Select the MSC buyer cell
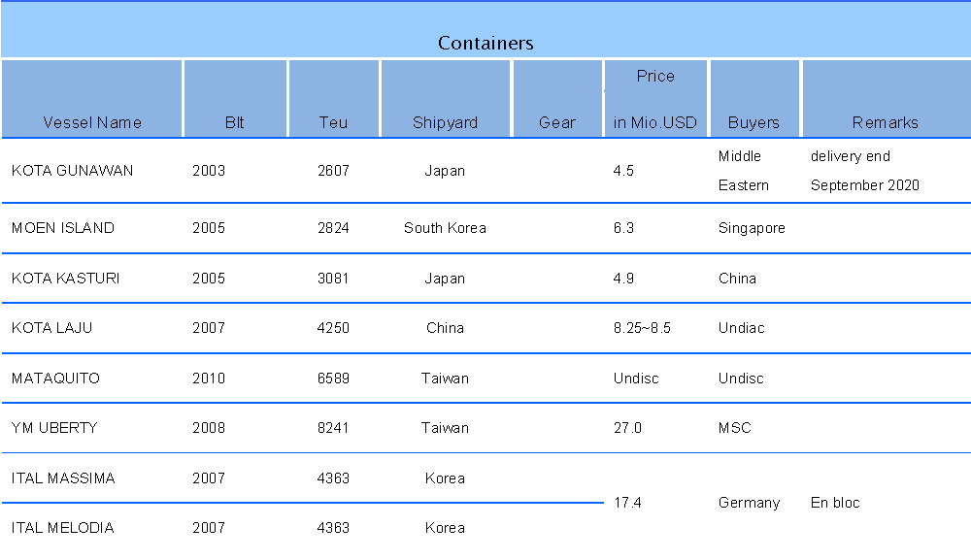 tap(735, 428)
